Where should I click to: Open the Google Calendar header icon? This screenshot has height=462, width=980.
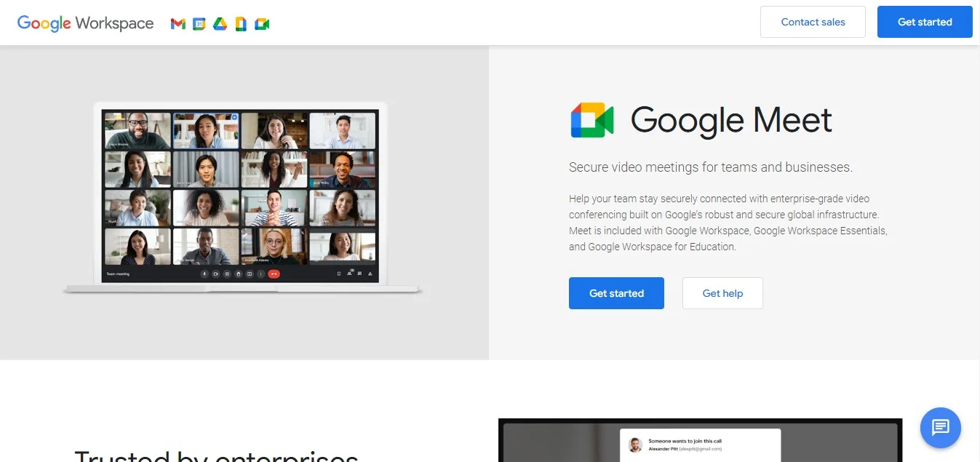click(x=199, y=24)
